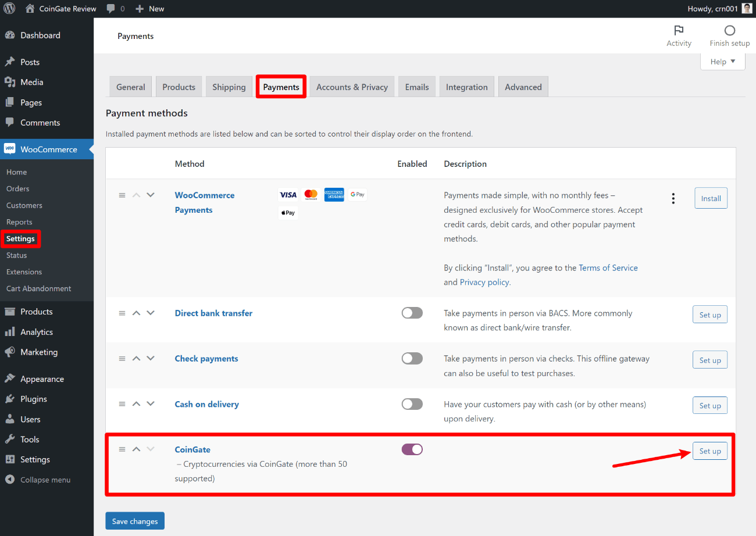
Task: Enable the Direct bank transfer toggle
Action: tap(412, 313)
